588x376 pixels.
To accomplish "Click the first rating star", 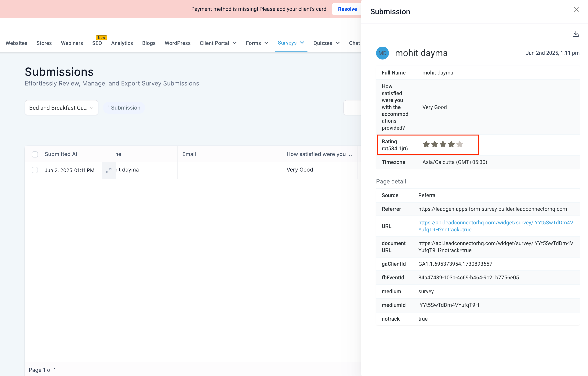I will tap(426, 144).
